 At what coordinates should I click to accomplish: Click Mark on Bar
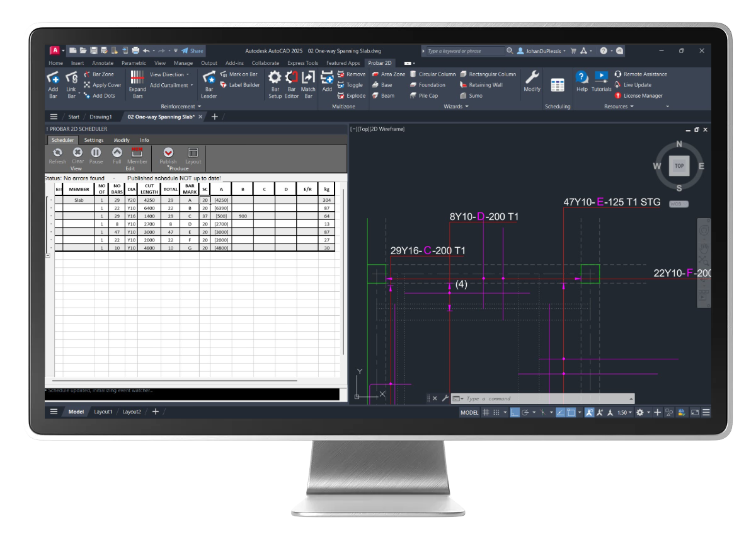point(239,74)
